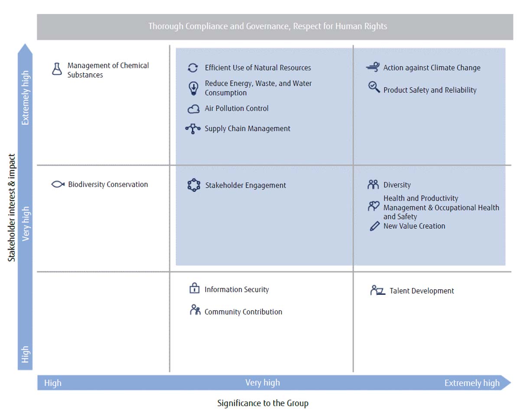Click the people icon beside Community Contribution

(195, 310)
